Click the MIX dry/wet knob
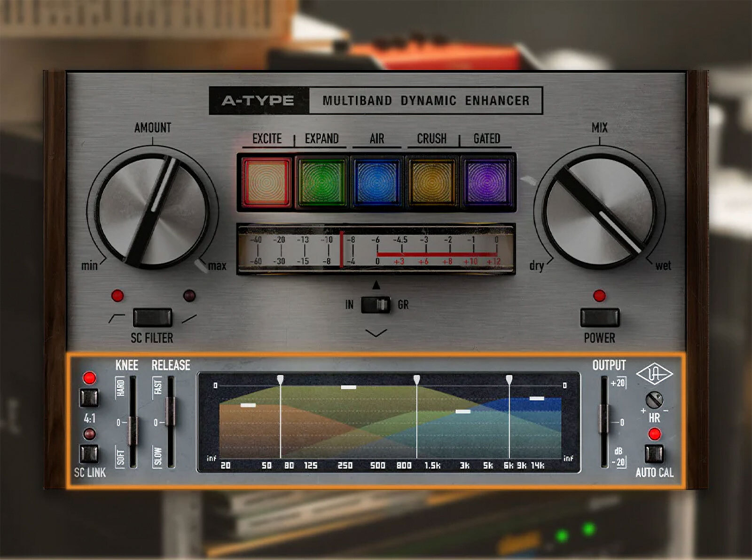This screenshot has height=560, width=752. pyautogui.click(x=599, y=210)
